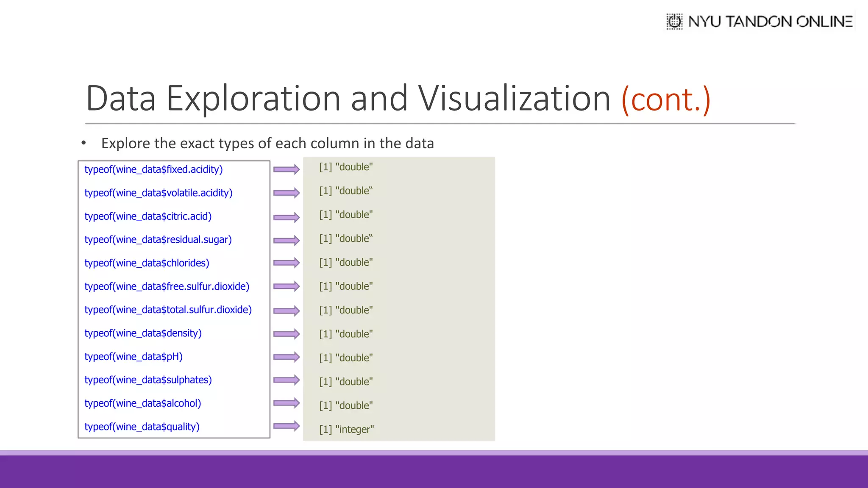Click typeof(wine_data$free.sulfur.dioxide) code line
This screenshot has height=488, width=868.
point(167,286)
